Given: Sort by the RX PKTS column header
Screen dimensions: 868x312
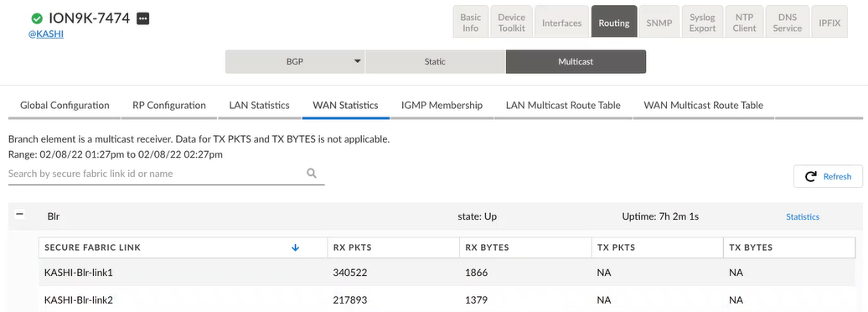Looking at the screenshot, I should tap(352, 247).
